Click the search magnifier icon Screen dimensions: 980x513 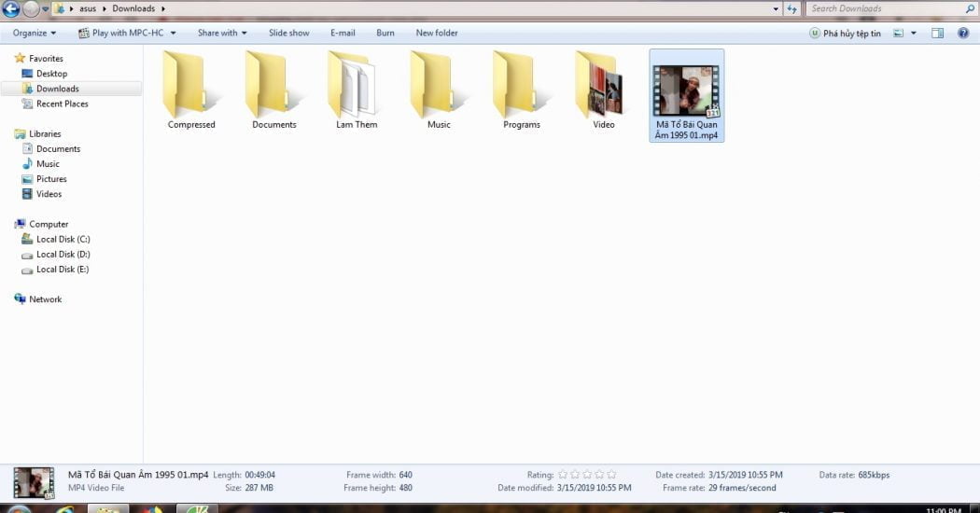[x=970, y=8]
